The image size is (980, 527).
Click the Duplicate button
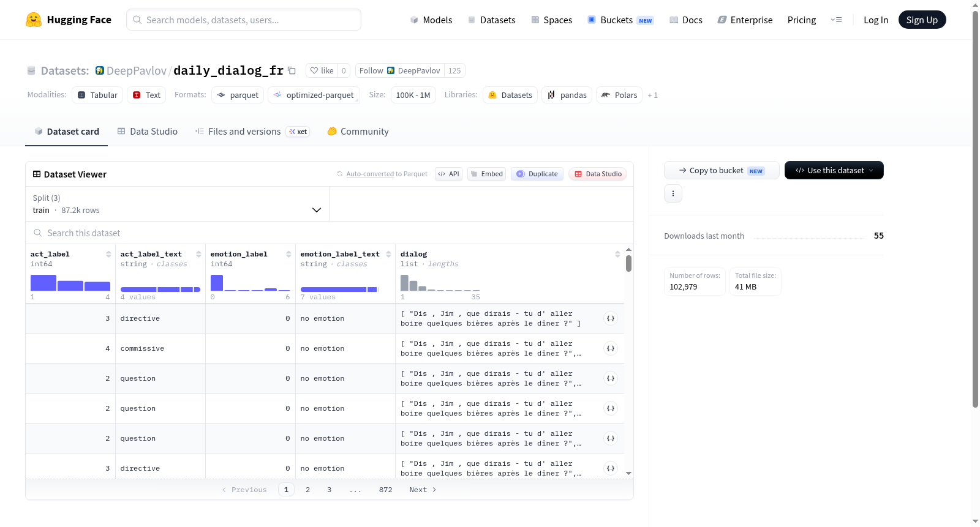tap(537, 174)
